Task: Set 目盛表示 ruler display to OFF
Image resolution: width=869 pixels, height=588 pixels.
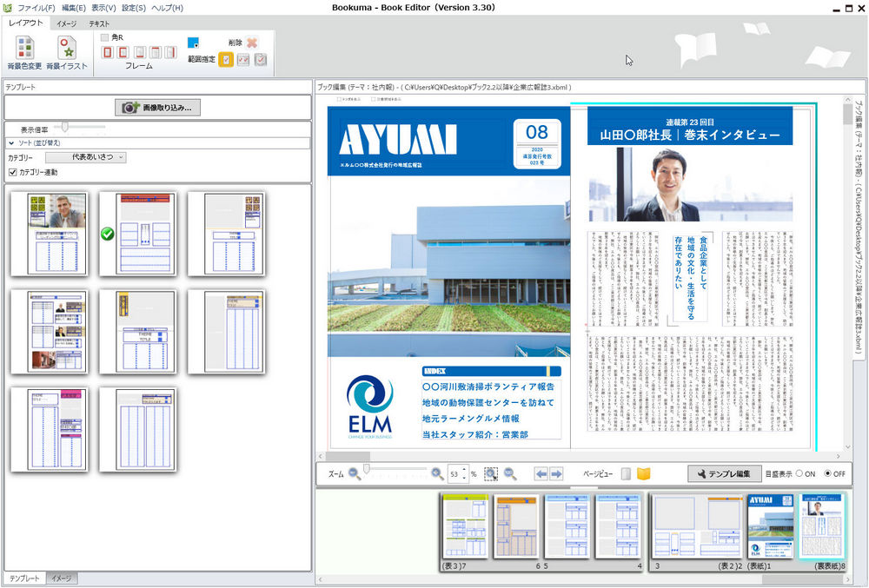Action: (827, 474)
